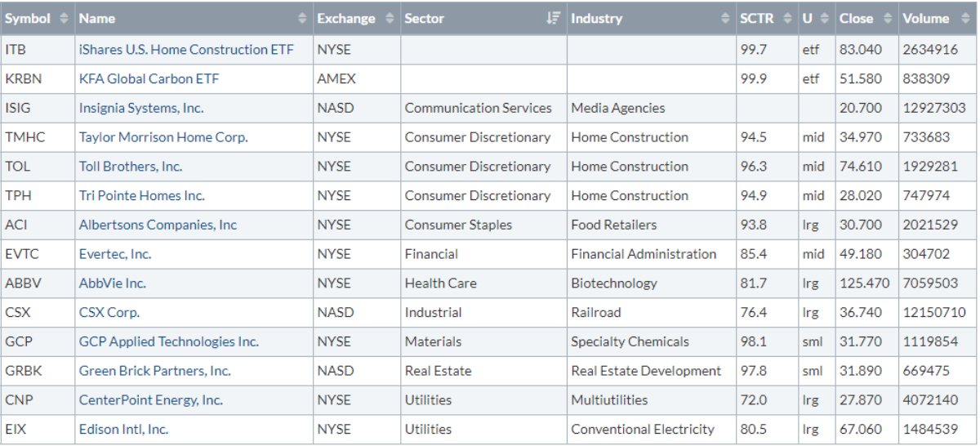Open iShares U.S. Home Construction ETF link
Screen dimensions: 980x446
pos(185,50)
